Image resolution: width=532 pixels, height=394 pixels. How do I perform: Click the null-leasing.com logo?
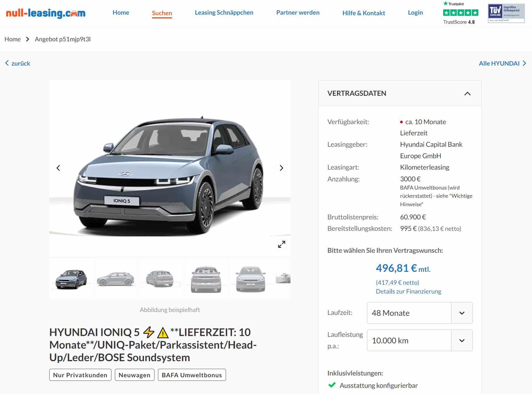point(45,13)
